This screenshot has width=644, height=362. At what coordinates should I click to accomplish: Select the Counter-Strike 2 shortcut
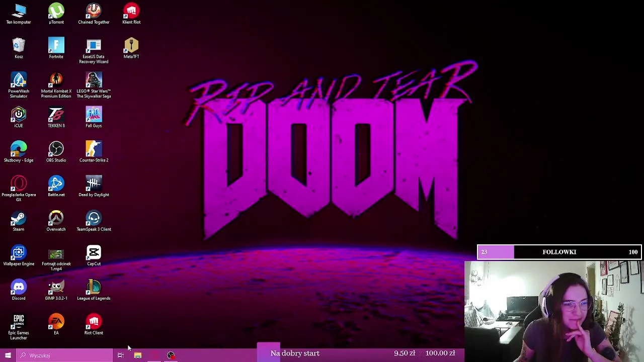click(94, 152)
